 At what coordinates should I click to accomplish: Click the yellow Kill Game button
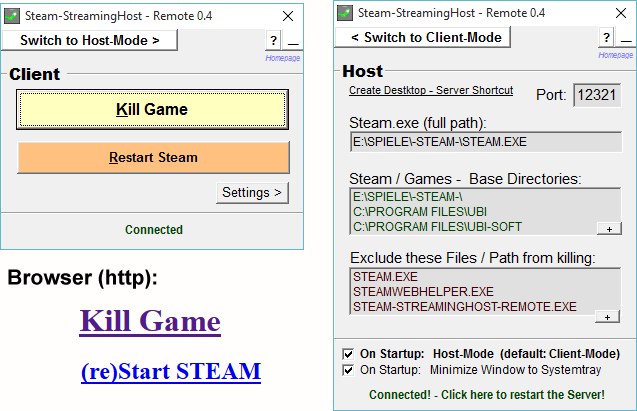pos(152,110)
